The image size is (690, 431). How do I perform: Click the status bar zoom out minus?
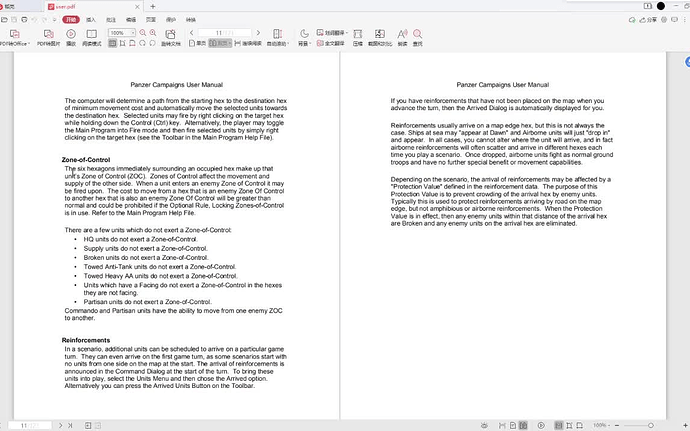[x=617, y=425]
